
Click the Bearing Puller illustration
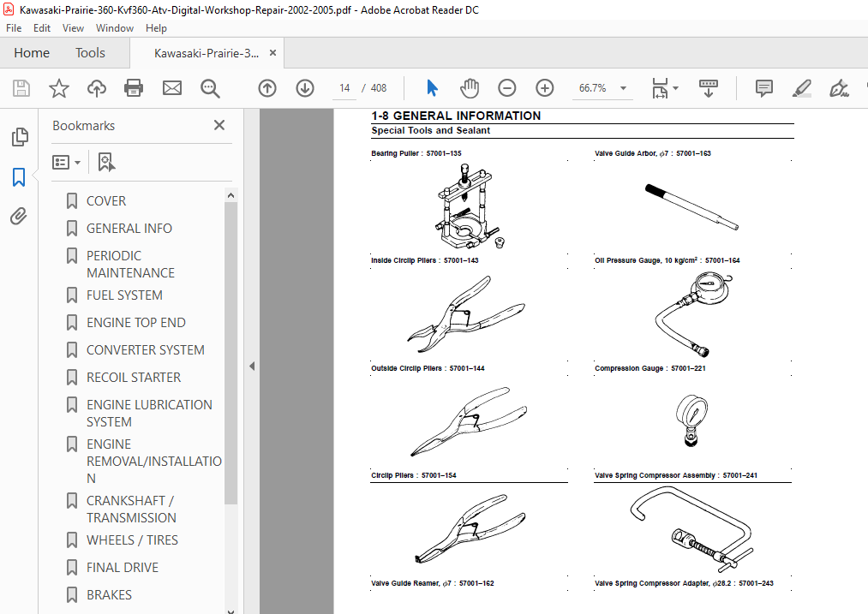pyautogui.click(x=470, y=207)
